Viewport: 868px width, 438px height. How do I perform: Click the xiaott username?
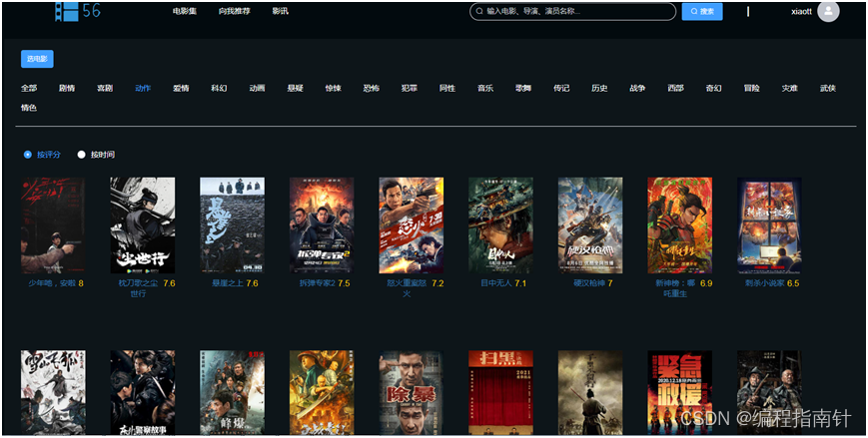point(801,11)
